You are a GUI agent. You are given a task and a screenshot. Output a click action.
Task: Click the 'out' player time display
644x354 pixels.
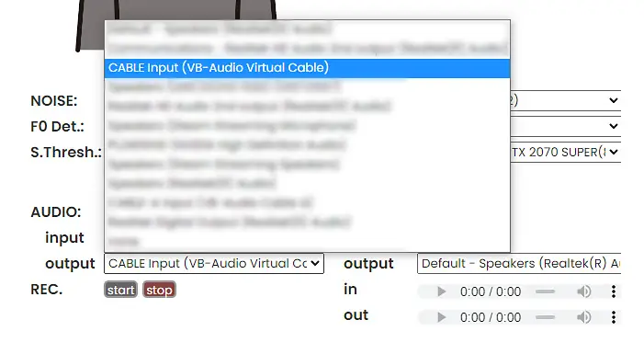[x=491, y=317]
